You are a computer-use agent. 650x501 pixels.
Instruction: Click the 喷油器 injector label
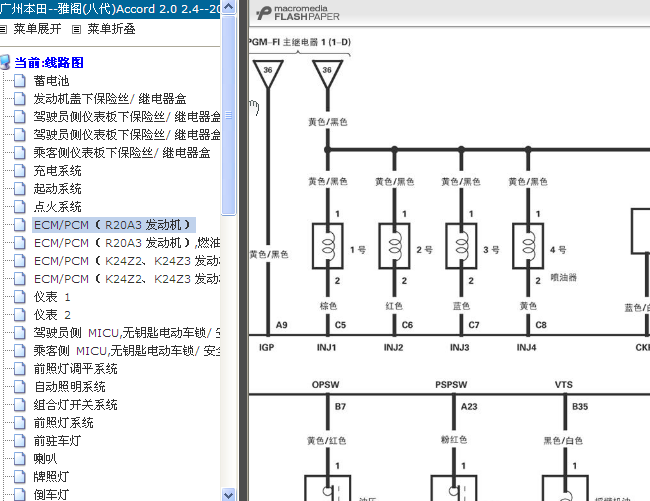[563, 277]
